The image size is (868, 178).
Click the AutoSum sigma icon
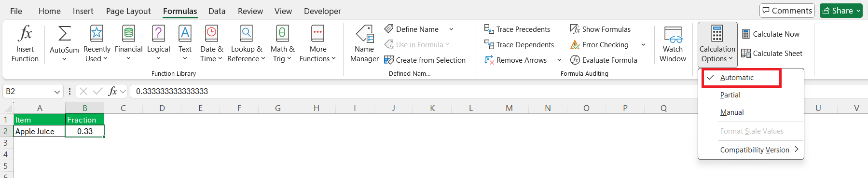pyautogui.click(x=64, y=34)
